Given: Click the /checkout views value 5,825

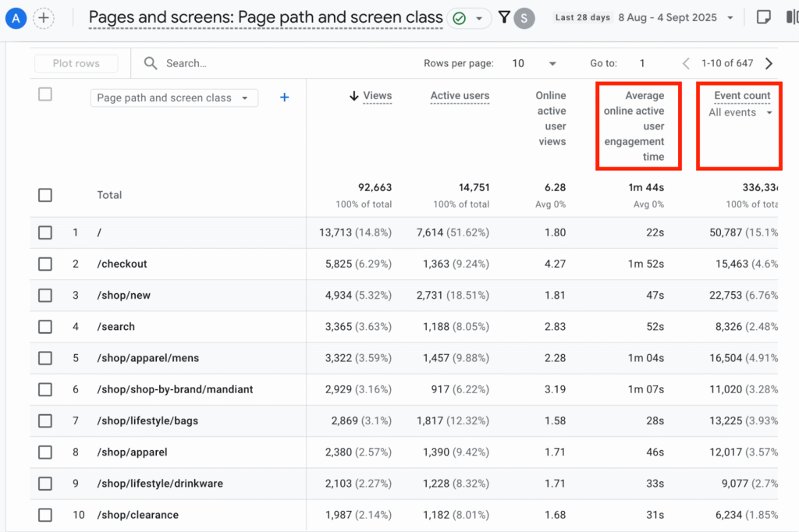Looking at the screenshot, I should click(339, 264).
